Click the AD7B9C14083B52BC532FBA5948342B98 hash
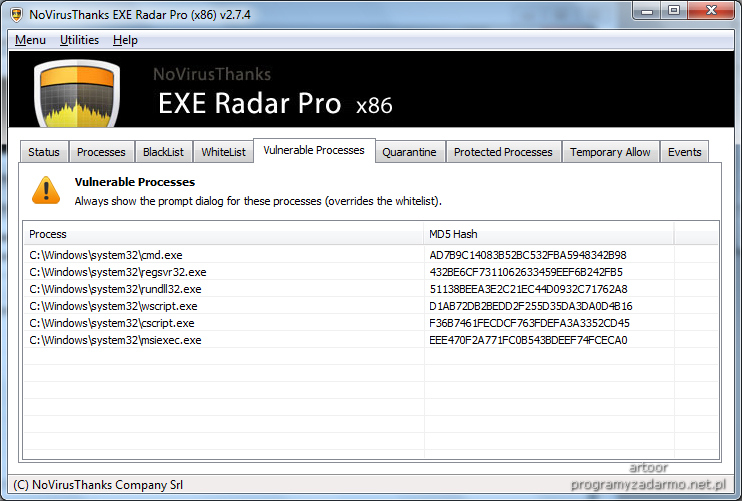This screenshot has width=742, height=501. pyautogui.click(x=528, y=255)
